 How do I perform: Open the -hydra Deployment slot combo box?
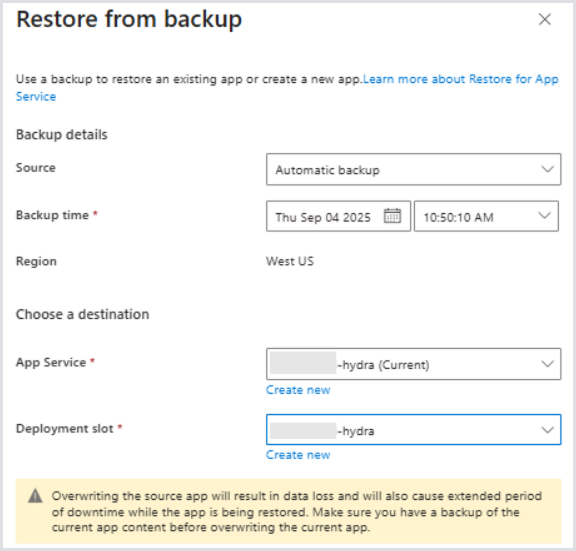[413, 430]
